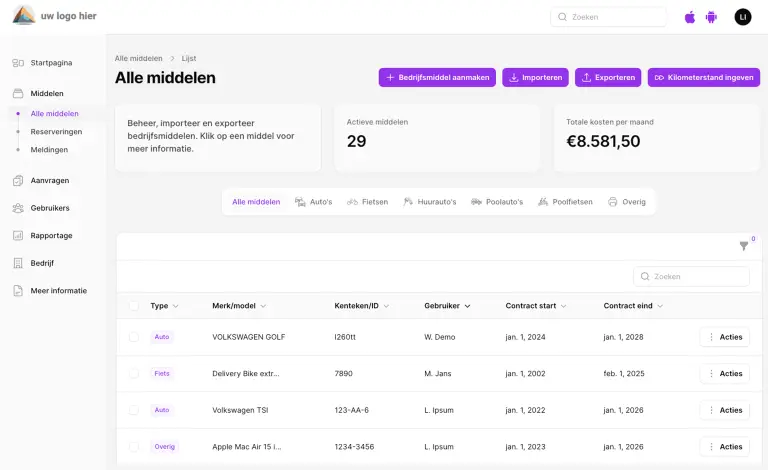Click the Android app icon

712,17
